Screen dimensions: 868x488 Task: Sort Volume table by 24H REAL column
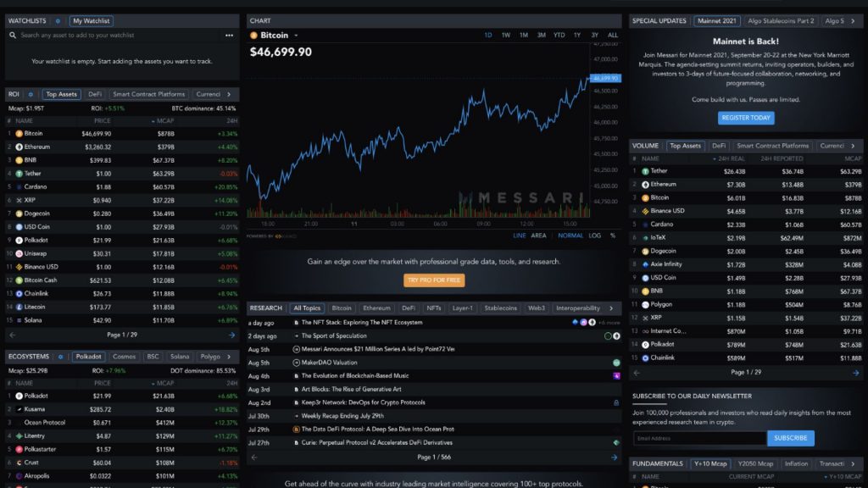pos(728,159)
